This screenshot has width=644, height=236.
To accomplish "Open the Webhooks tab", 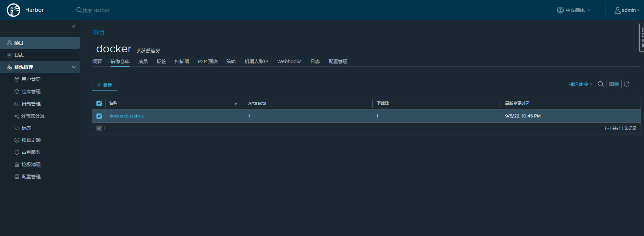I will pyautogui.click(x=289, y=61).
